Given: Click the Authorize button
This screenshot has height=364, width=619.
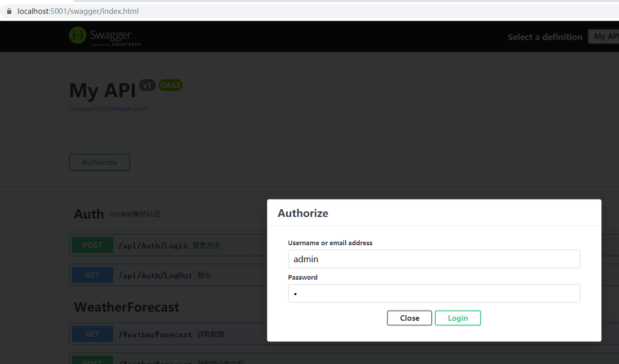Looking at the screenshot, I should pos(99,162).
